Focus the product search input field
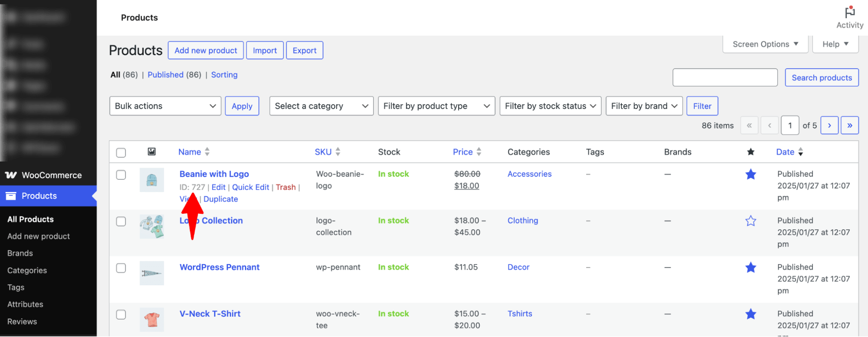 pyautogui.click(x=725, y=77)
